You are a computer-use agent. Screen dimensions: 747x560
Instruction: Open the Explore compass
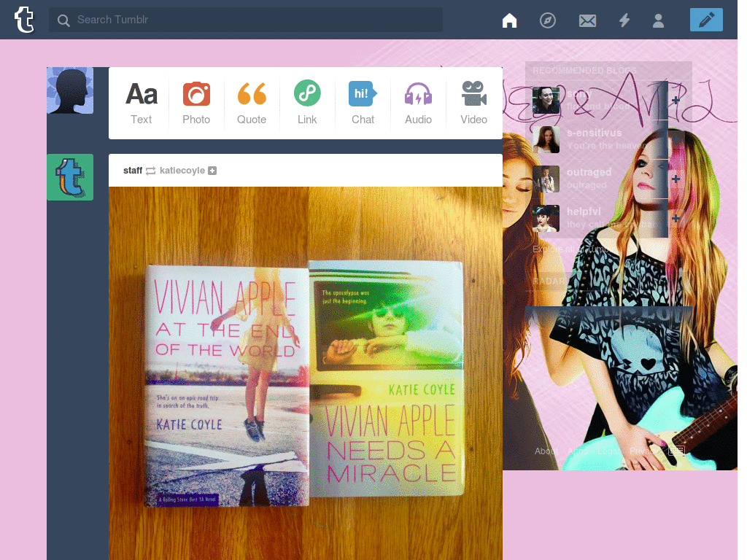pyautogui.click(x=548, y=20)
